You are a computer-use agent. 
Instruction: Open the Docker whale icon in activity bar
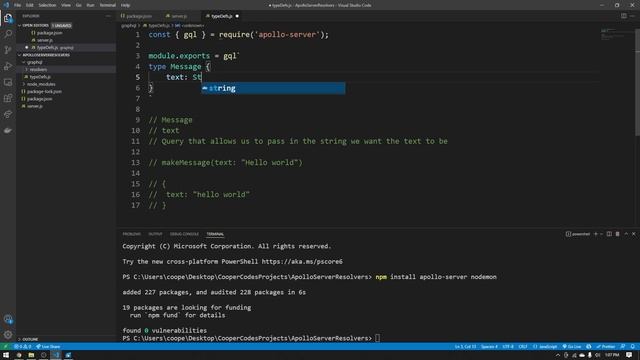coord(8,131)
